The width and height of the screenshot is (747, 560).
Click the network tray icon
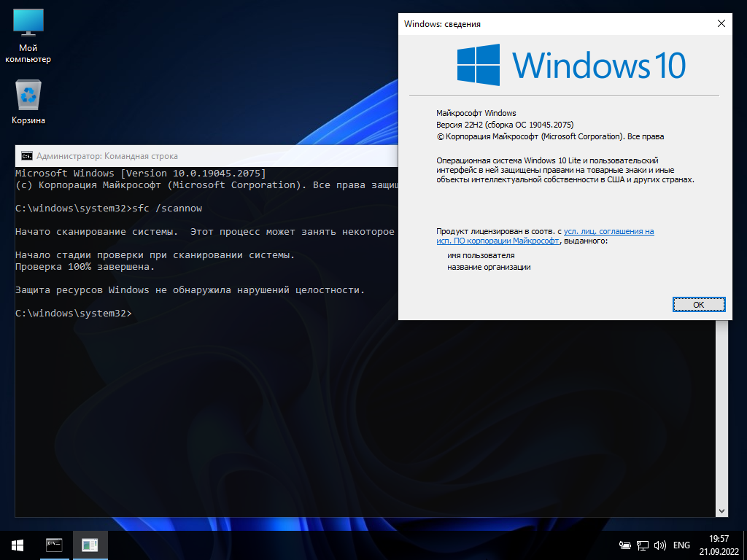[643, 545]
